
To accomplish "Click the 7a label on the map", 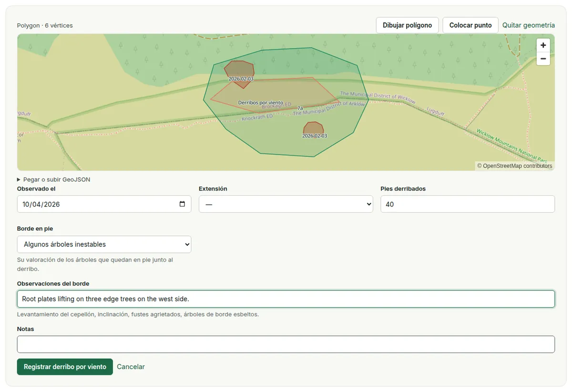I will (x=300, y=108).
